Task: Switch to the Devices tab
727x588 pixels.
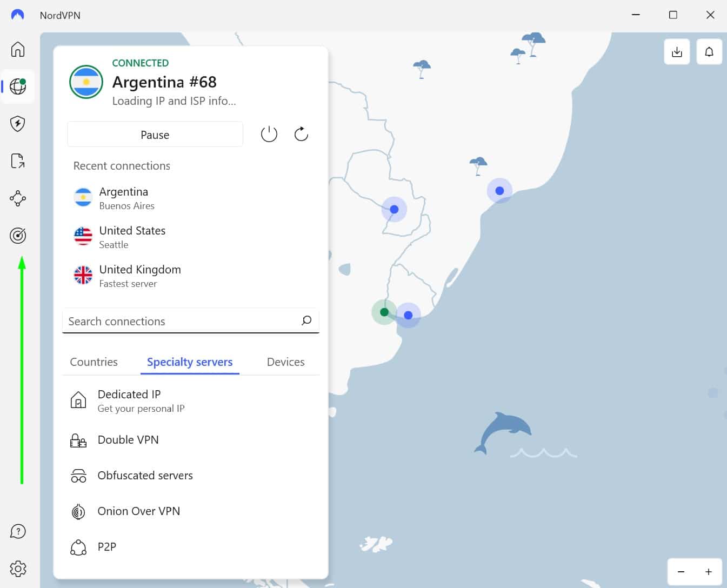Action: coord(285,362)
